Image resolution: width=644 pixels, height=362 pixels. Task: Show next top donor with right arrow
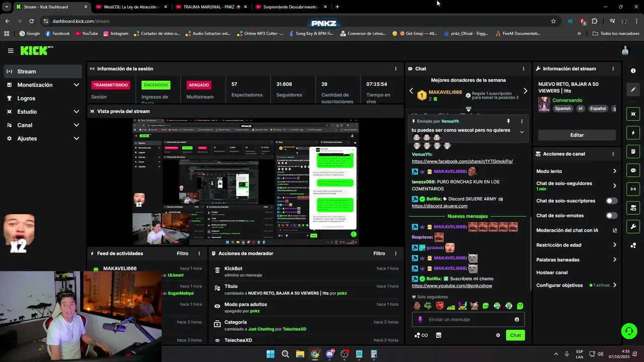point(525,91)
